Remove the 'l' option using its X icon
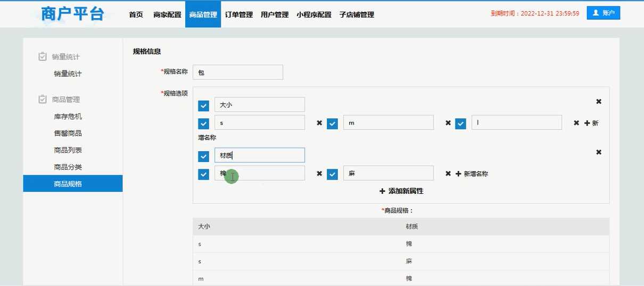This screenshot has width=644, height=286. point(576,123)
